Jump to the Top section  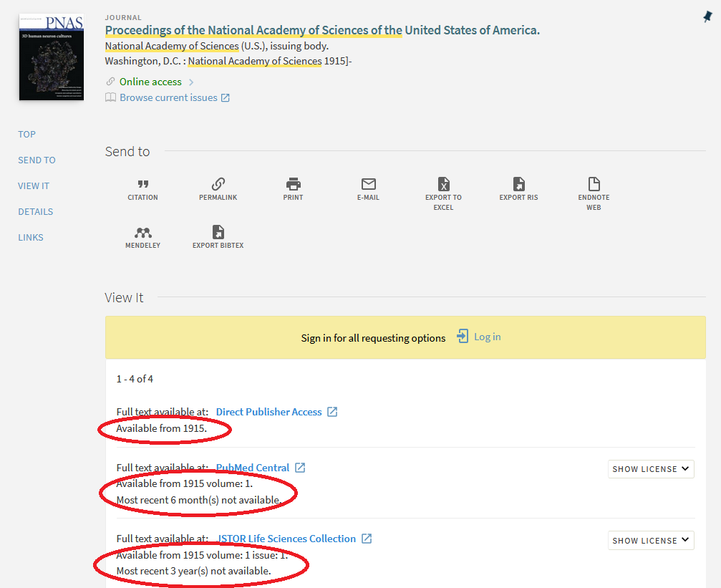pyautogui.click(x=26, y=135)
